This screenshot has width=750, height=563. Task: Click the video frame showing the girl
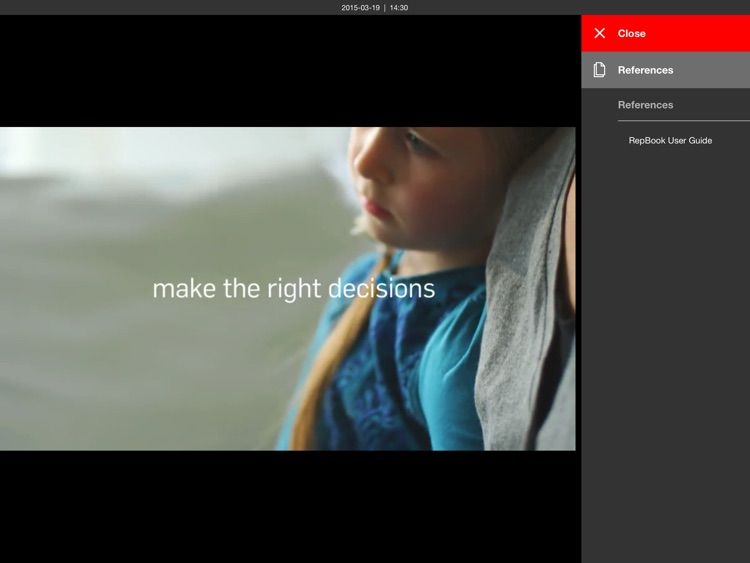coord(287,288)
